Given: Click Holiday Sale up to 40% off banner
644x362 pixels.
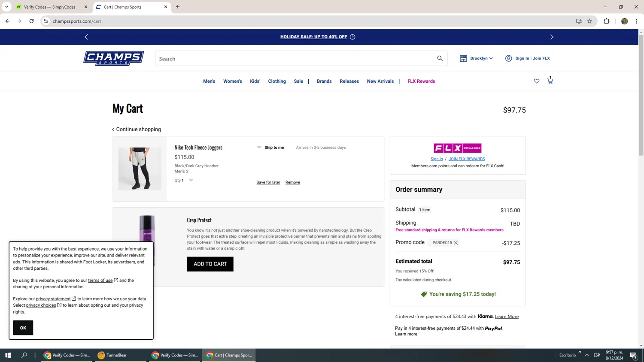Looking at the screenshot, I should tap(313, 37).
